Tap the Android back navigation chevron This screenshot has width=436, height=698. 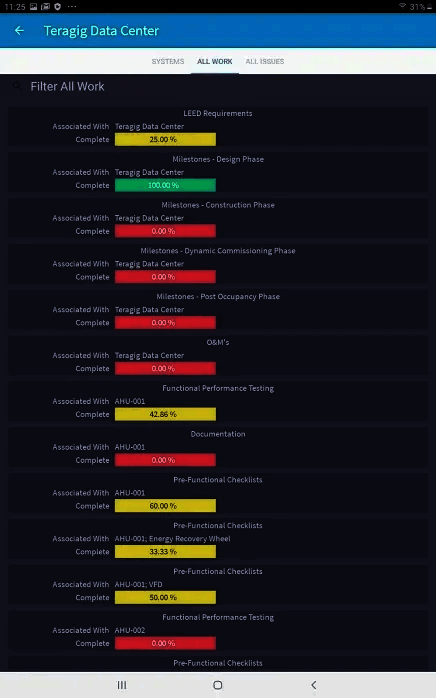pos(314,685)
